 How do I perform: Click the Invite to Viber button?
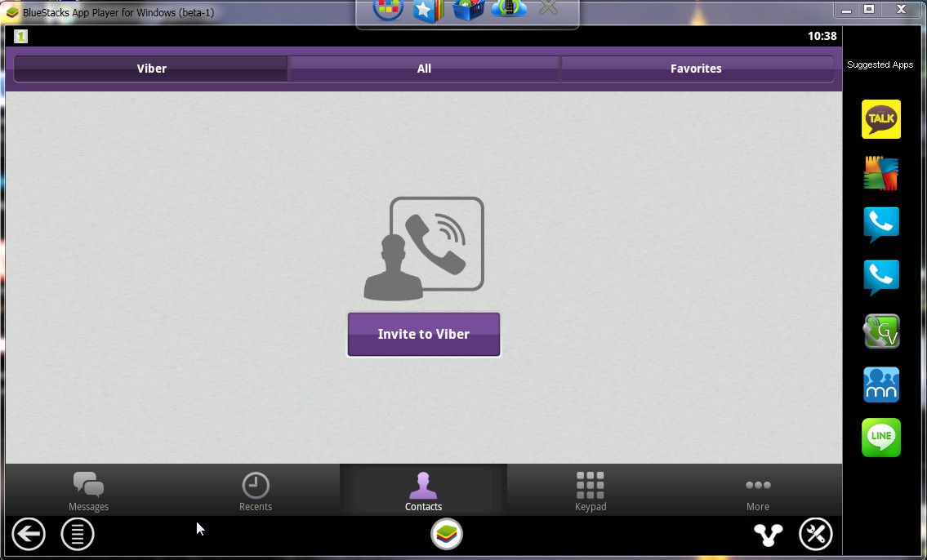pyautogui.click(x=424, y=335)
